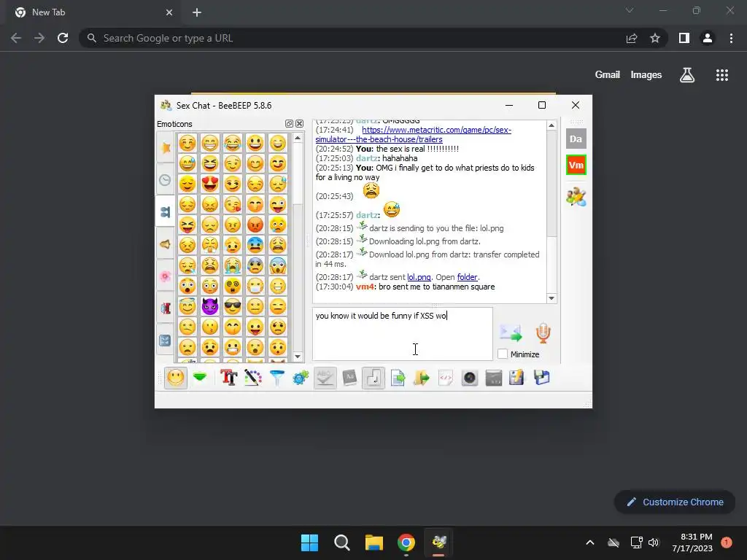Click chat history scroll up arrow
The image size is (747, 560).
pyautogui.click(x=551, y=125)
